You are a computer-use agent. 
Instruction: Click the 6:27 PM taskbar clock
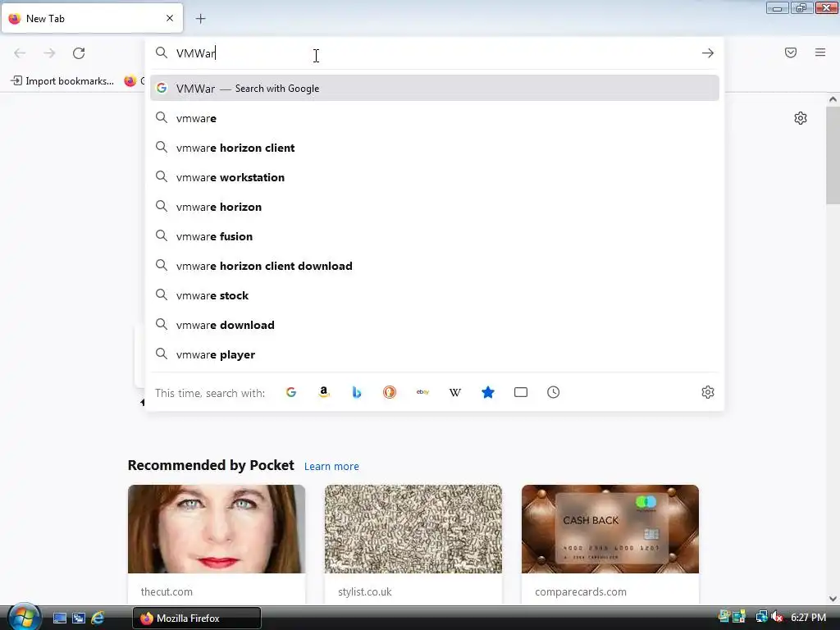pos(808,617)
